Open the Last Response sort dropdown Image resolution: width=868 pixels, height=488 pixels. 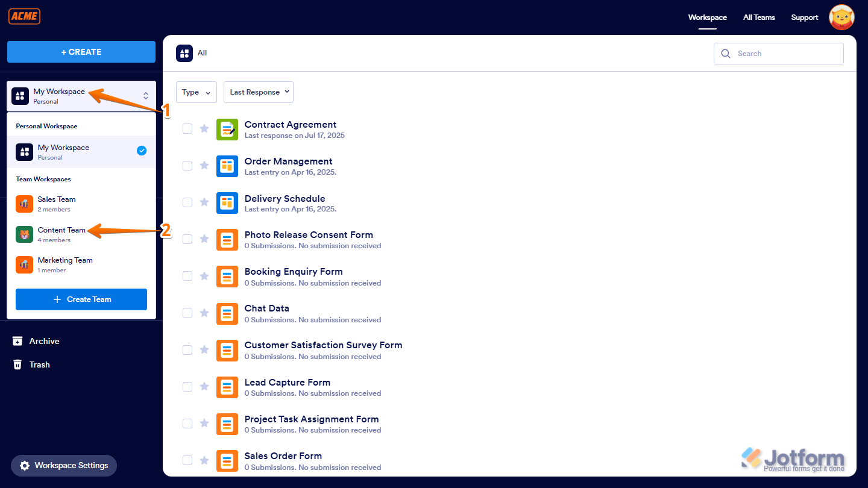coord(258,92)
